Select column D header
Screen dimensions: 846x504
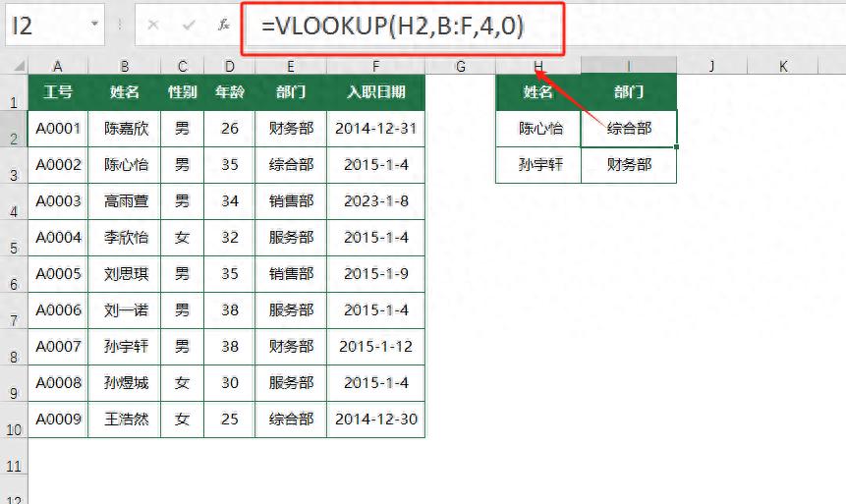(229, 67)
